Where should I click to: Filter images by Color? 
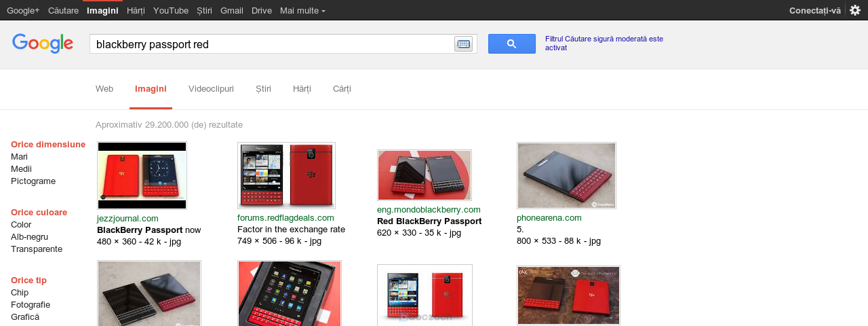pyautogui.click(x=21, y=224)
